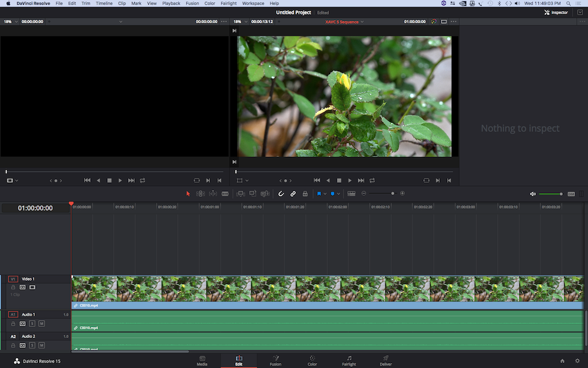Mute audio with the speaker icon
The image size is (588, 368).
[532, 194]
